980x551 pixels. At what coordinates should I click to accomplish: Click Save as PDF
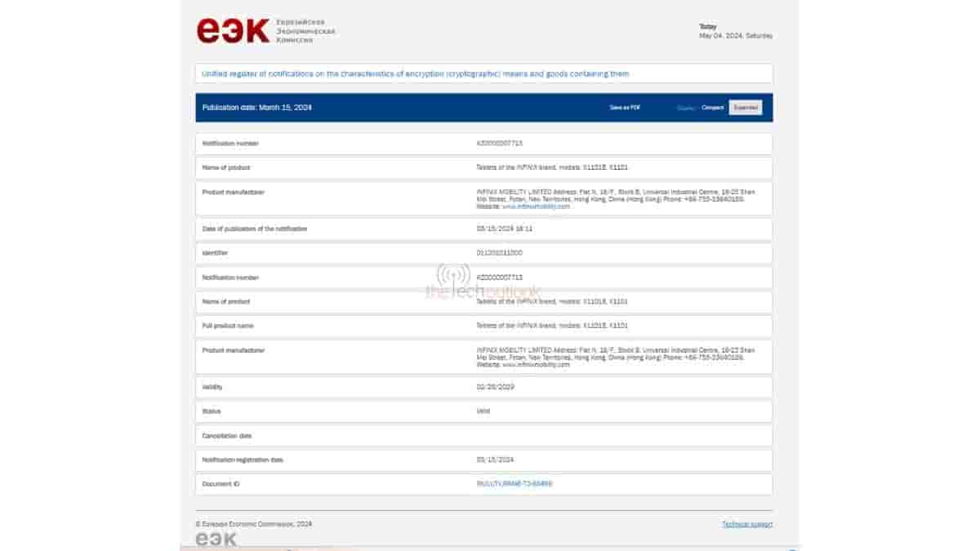click(625, 108)
